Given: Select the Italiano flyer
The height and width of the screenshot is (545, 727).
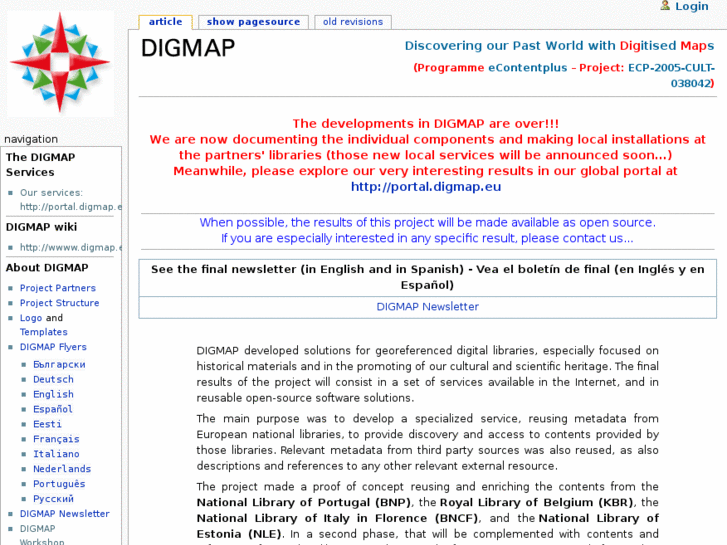Looking at the screenshot, I should [x=56, y=454].
